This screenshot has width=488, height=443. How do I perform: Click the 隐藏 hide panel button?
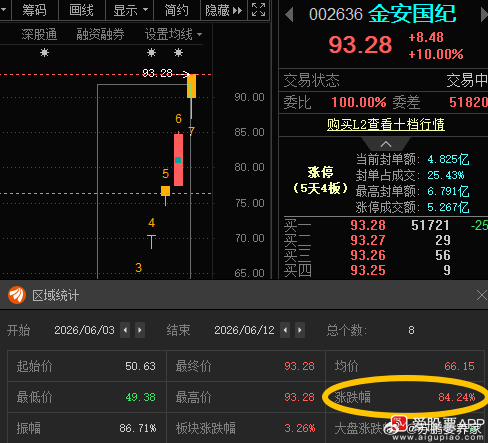pos(224,10)
